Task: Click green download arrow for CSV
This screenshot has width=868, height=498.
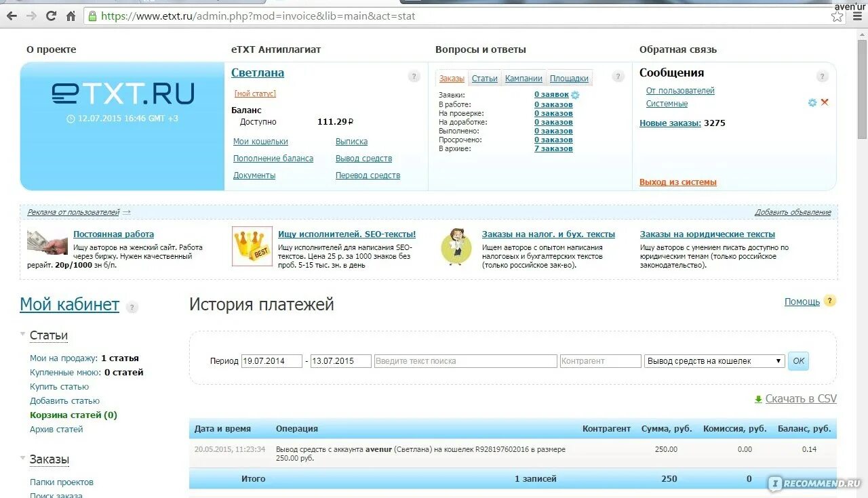Action: point(758,399)
